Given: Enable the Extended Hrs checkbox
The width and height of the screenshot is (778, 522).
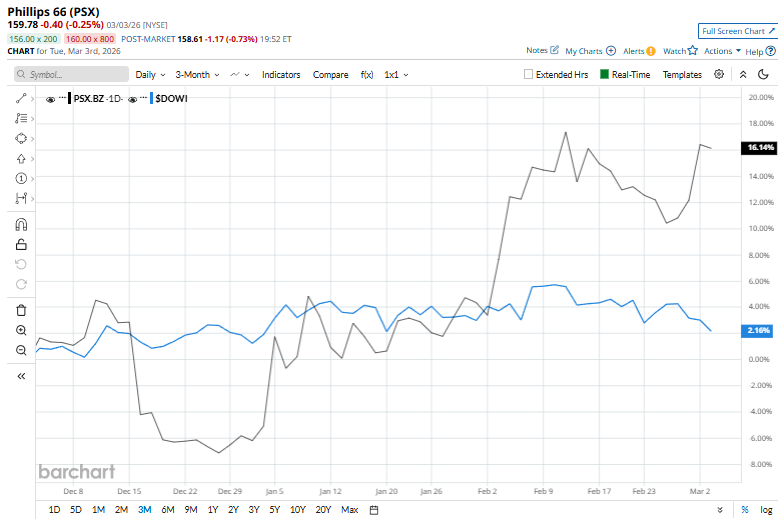Looking at the screenshot, I should (528, 74).
